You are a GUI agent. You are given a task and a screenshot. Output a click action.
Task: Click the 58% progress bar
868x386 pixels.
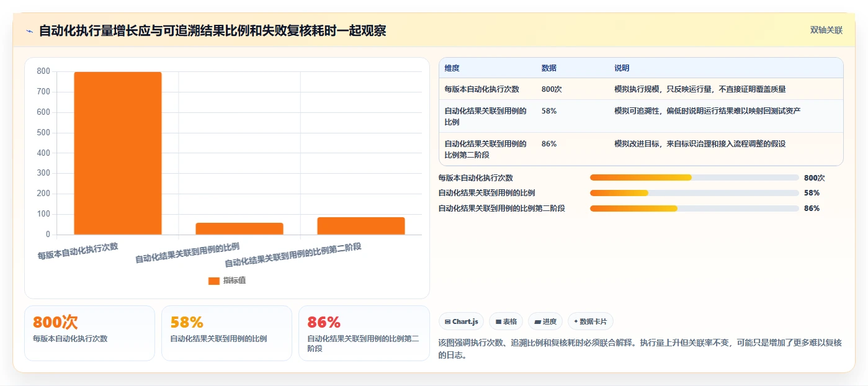694,193
